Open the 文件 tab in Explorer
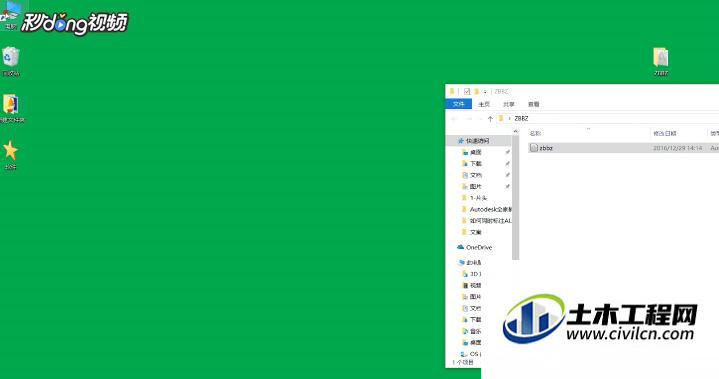Image resolution: width=719 pixels, height=379 pixels. point(459,104)
